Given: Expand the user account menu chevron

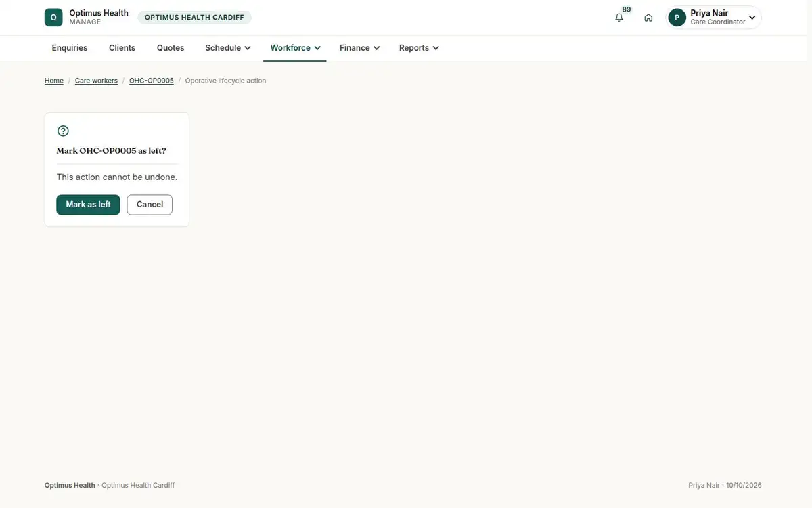Looking at the screenshot, I should pos(752,18).
